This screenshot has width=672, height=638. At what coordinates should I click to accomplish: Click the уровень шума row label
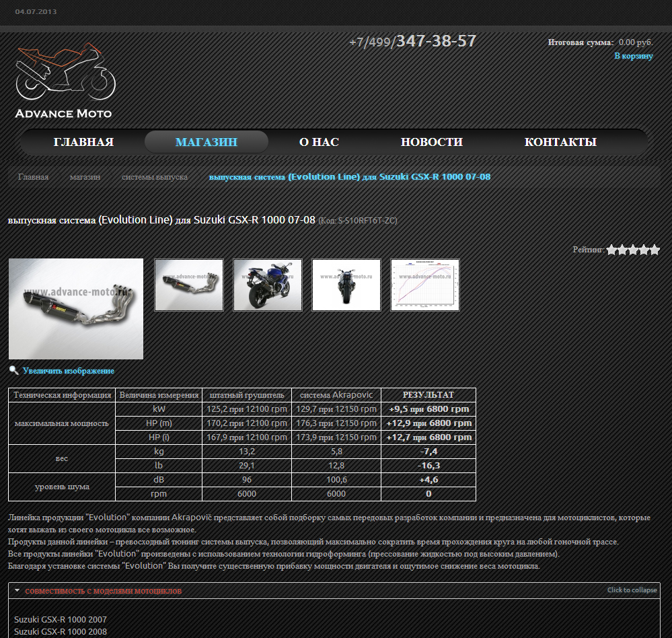62,487
